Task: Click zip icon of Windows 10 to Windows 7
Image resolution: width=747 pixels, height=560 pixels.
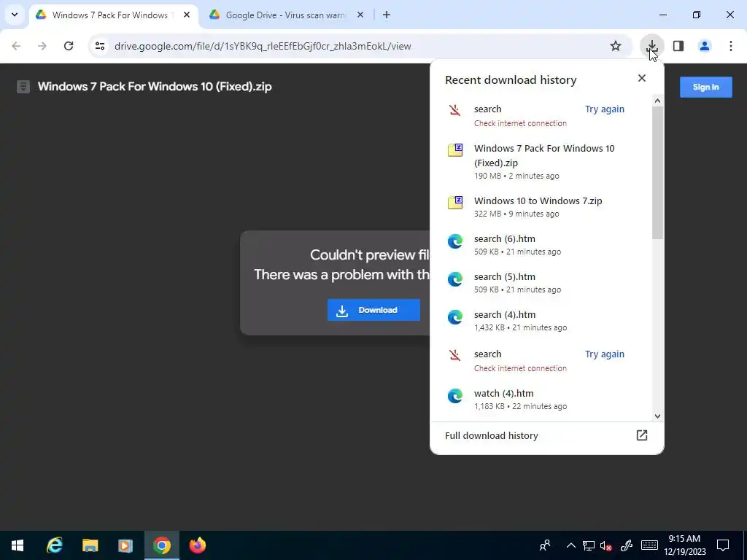Action: [455, 203]
